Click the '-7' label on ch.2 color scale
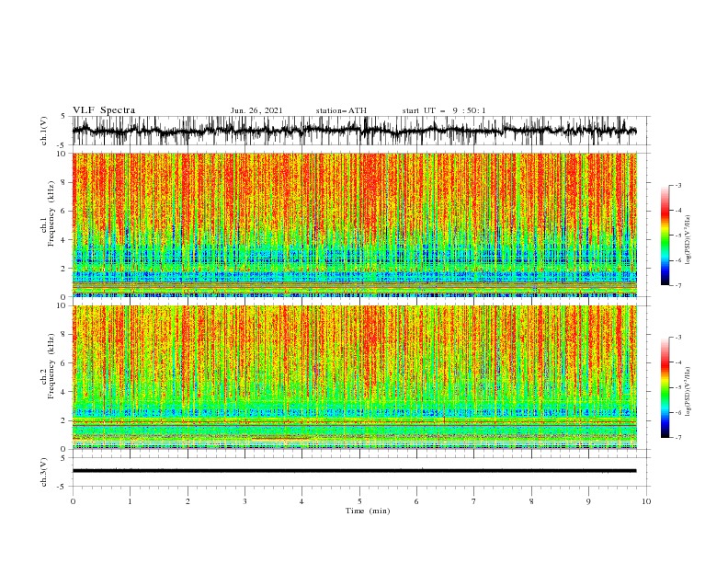 click(x=678, y=438)
